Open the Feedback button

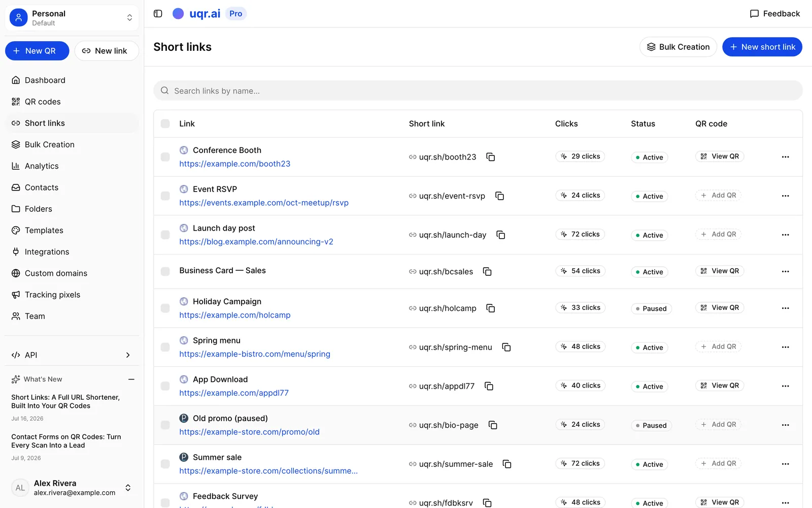(x=775, y=14)
